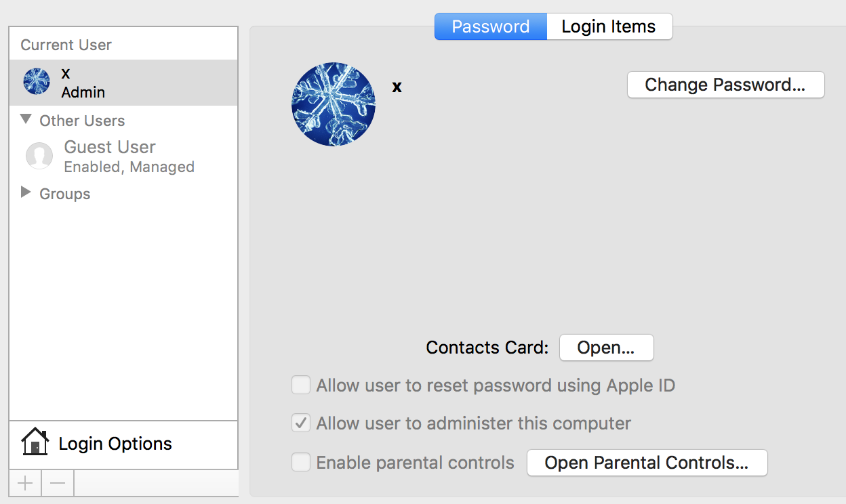The height and width of the screenshot is (504, 846).
Task: Click the Change Password button
Action: tap(725, 85)
